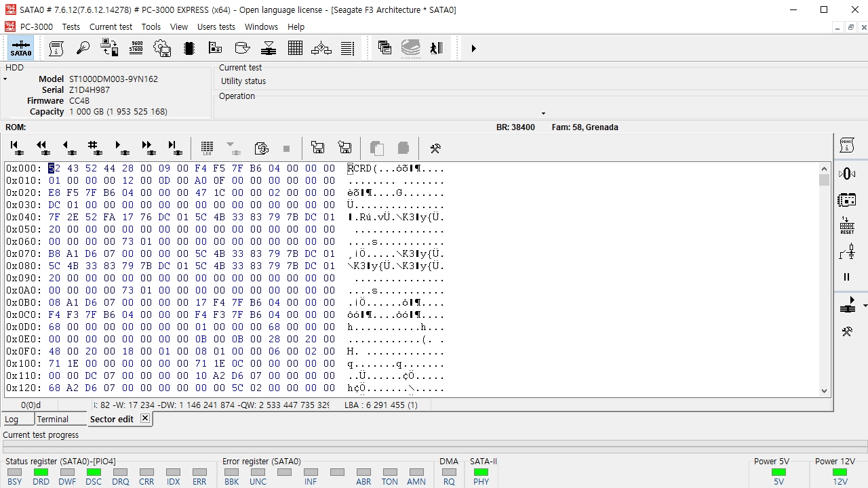This screenshot has width=868, height=488.
Task: Open the Windows menu
Action: pos(261,26)
